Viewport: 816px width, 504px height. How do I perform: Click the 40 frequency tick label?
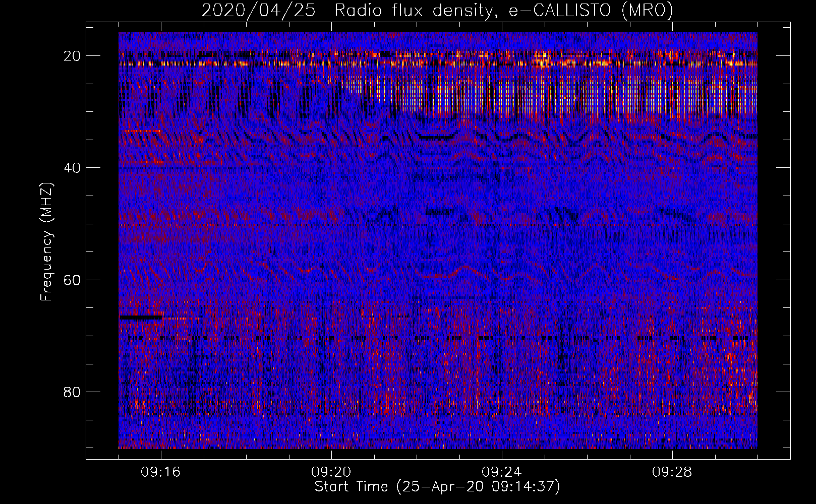(x=73, y=168)
